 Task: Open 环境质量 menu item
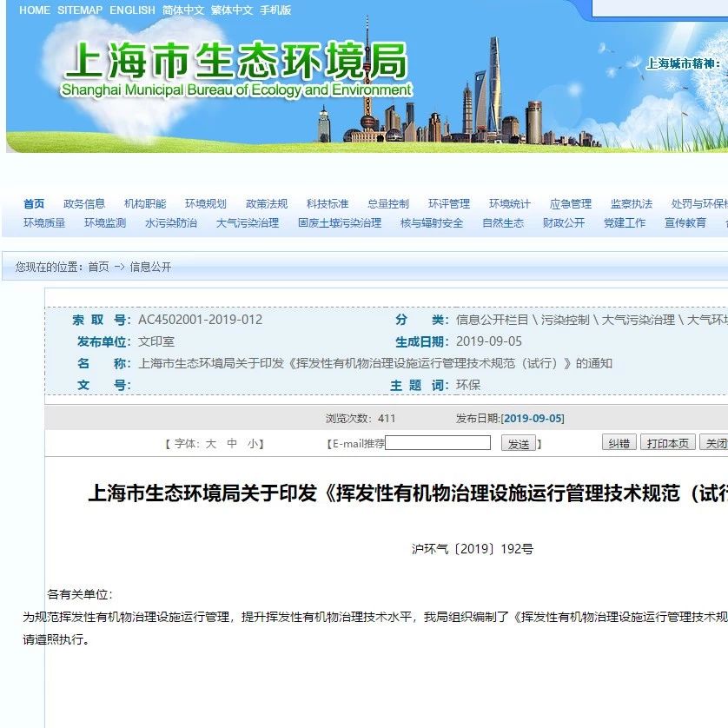[44, 223]
